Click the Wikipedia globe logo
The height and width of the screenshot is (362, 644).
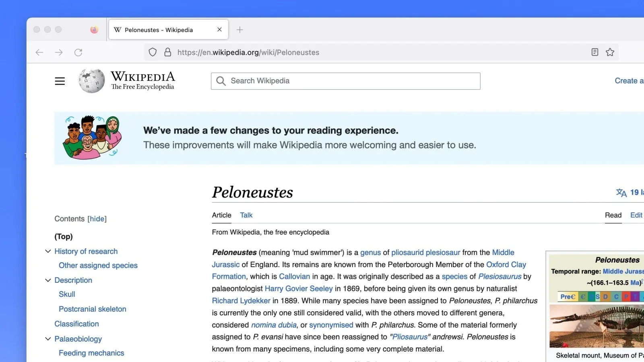pos(92,81)
